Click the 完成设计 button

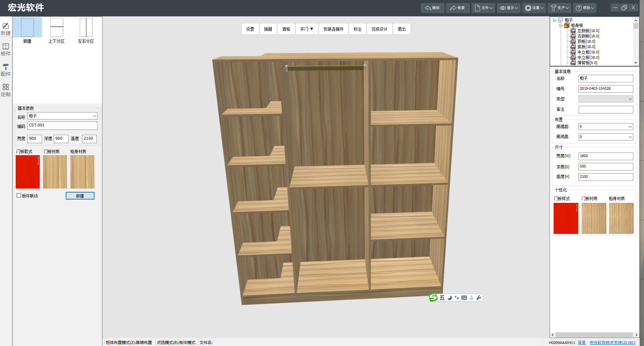(x=379, y=29)
